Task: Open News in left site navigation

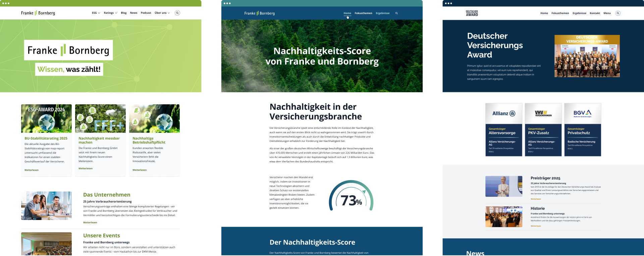Action: click(133, 13)
